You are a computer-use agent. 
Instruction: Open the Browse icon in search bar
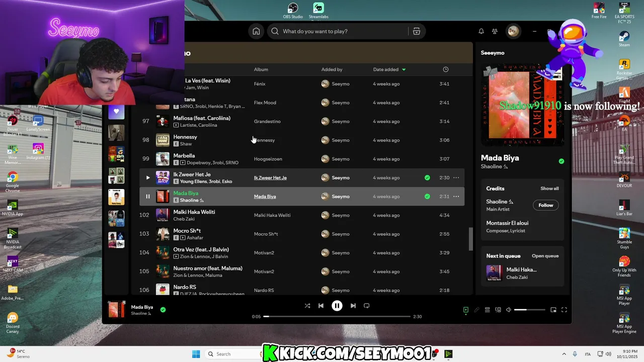point(417,31)
